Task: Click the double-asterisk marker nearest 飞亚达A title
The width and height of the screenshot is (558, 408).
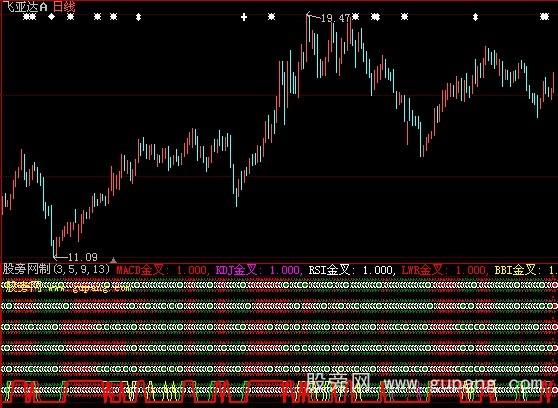Action: pos(30,16)
